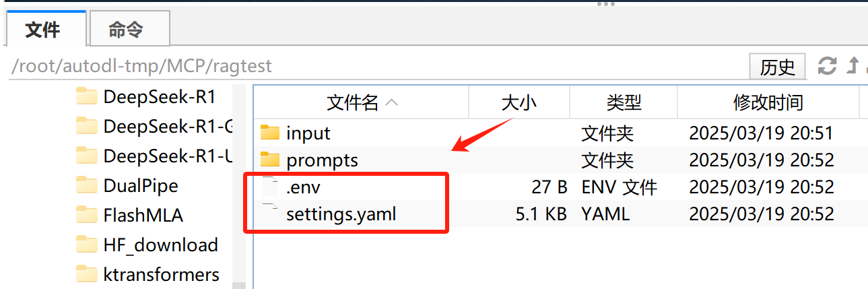Image resolution: width=868 pixels, height=289 pixels.
Task: Click the path field /root/autodl-tmp/MCP/ragtest
Action: tap(377, 66)
